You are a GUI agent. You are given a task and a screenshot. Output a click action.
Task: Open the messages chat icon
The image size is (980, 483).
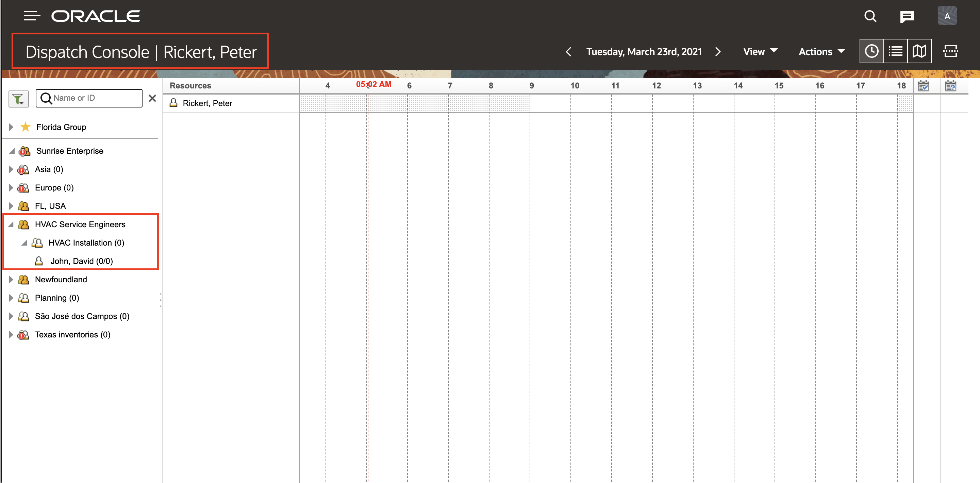pyautogui.click(x=907, y=17)
